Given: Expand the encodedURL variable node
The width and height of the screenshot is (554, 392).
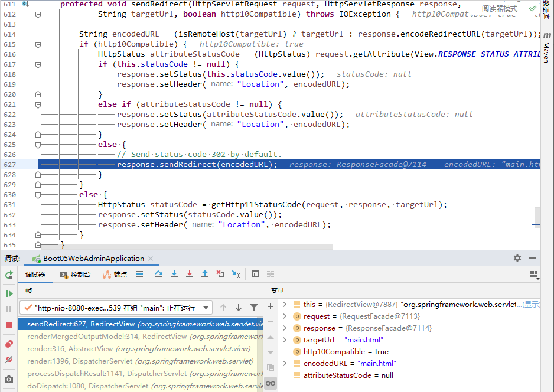Looking at the screenshot, I should [285, 364].
